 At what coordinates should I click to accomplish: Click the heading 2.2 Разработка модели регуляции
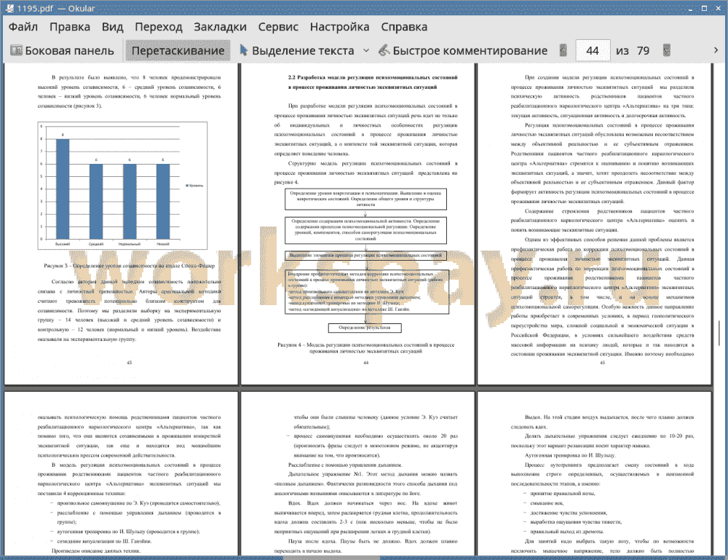pyautogui.click(x=372, y=82)
